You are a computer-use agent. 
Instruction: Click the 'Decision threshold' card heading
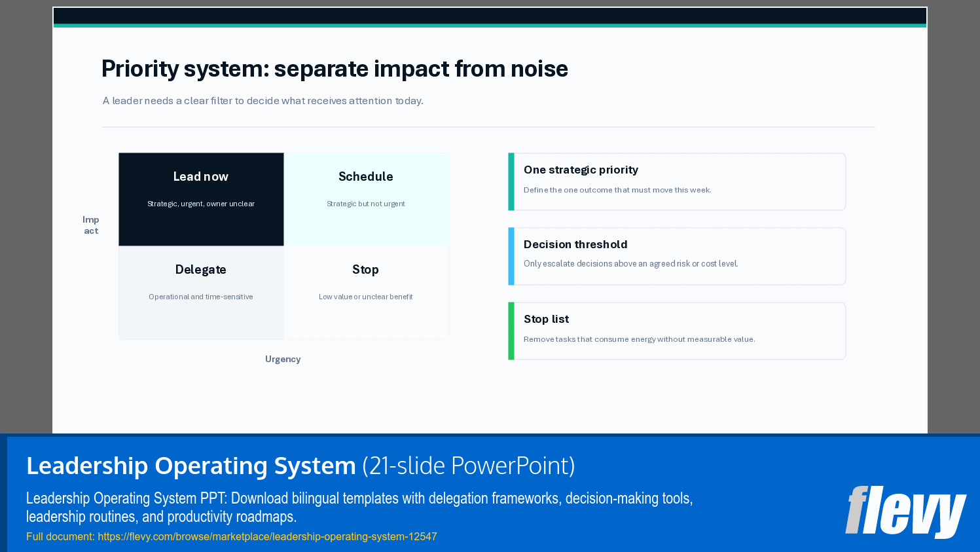(x=575, y=244)
